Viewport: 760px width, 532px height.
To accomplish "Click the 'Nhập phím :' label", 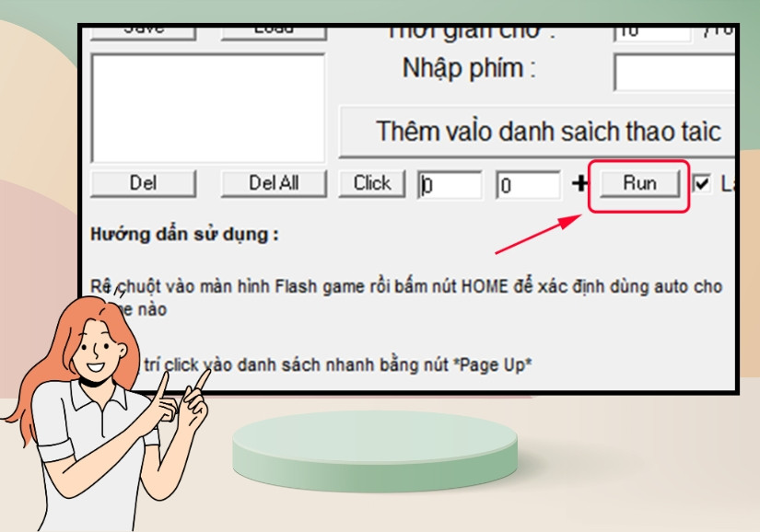I will tap(469, 68).
